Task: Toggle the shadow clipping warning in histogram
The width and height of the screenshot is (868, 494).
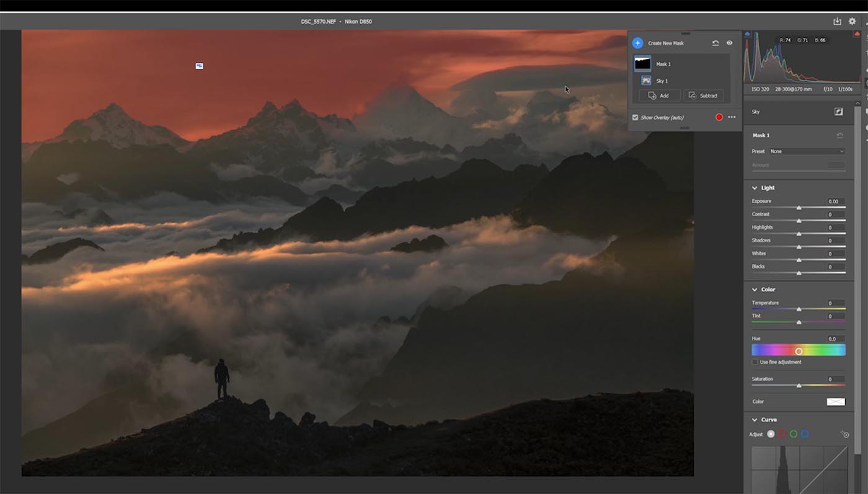Action: click(x=747, y=34)
